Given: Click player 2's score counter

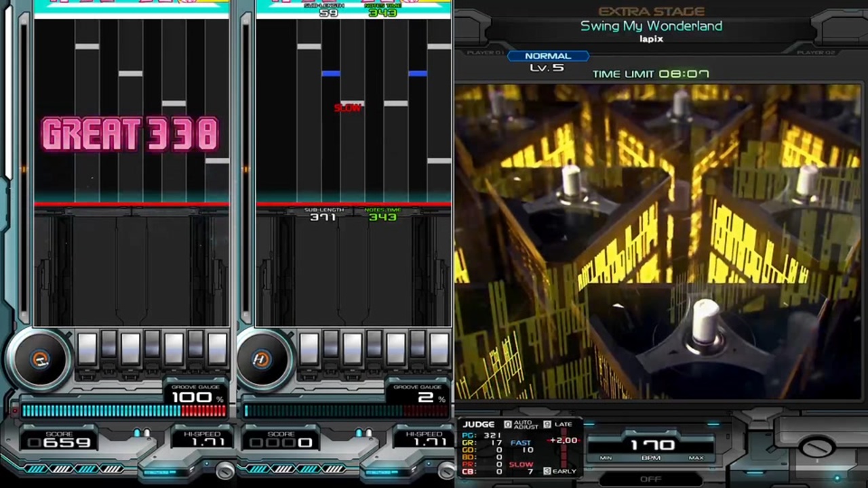Looking at the screenshot, I should 281,443.
